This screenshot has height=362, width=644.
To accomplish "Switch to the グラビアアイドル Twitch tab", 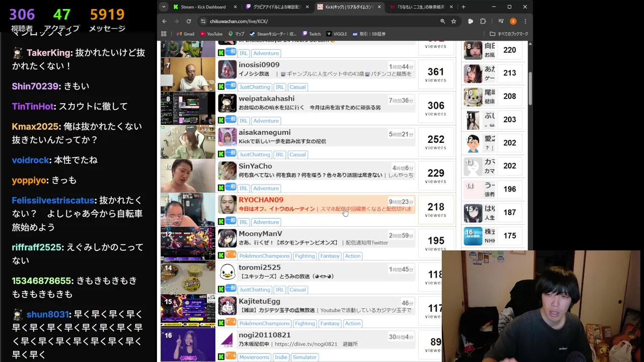I will tap(278, 7).
